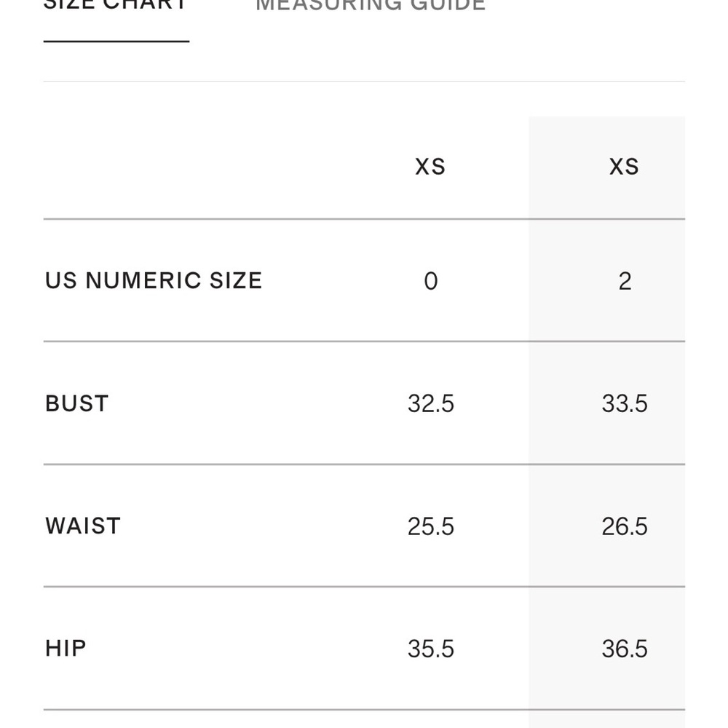Select the 26.5 waist value
Image resolution: width=728 pixels, height=728 pixels.
tap(625, 526)
